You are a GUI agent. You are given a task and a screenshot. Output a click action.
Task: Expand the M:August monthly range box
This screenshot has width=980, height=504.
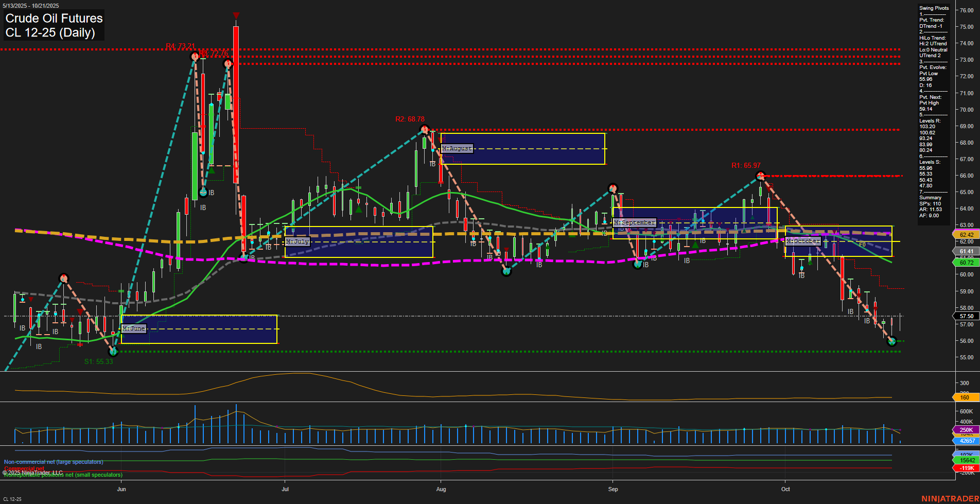(x=457, y=148)
